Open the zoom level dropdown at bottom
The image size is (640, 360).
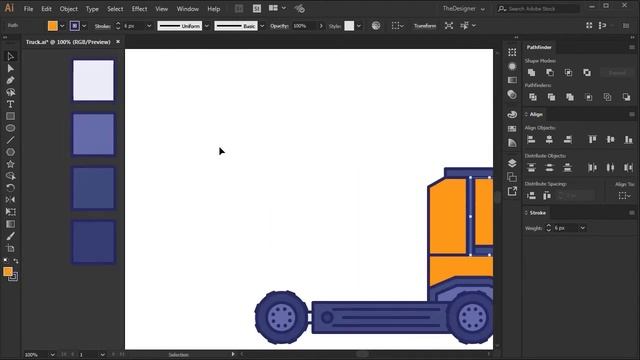pyautogui.click(x=52, y=355)
